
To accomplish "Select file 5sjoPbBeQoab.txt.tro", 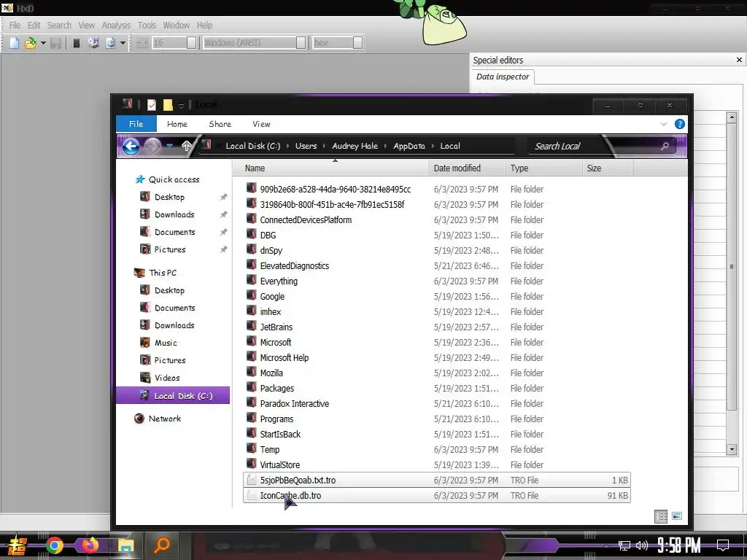I will pyautogui.click(x=436, y=480).
